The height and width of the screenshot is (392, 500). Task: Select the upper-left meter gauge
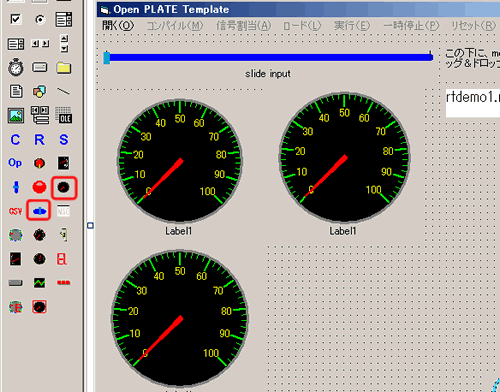180,161
